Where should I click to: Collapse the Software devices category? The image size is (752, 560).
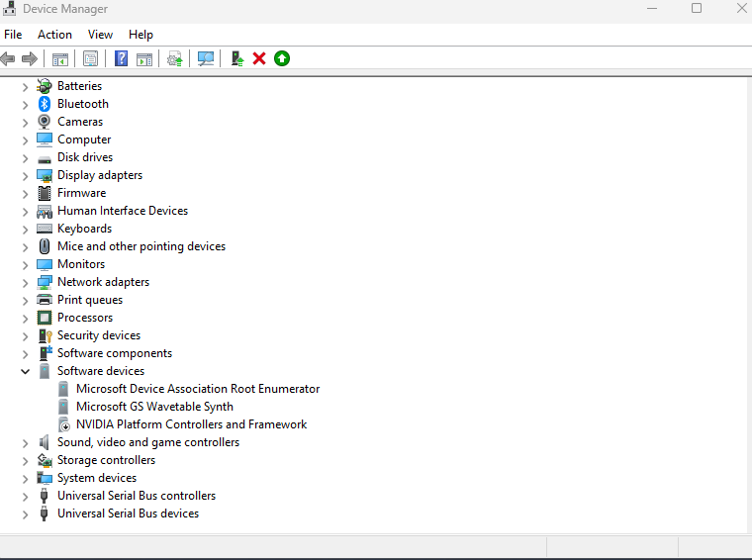26,371
